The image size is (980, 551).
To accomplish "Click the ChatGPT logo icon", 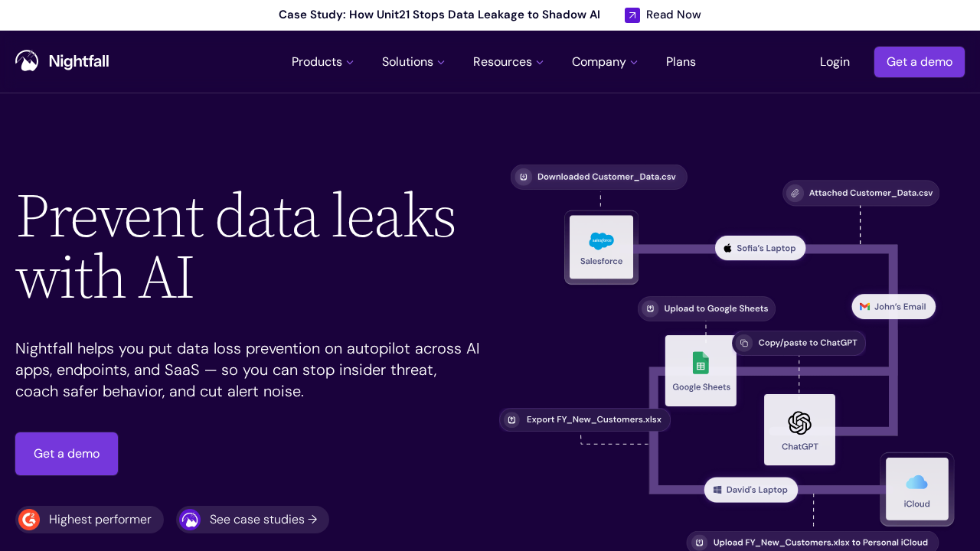I will (x=799, y=422).
